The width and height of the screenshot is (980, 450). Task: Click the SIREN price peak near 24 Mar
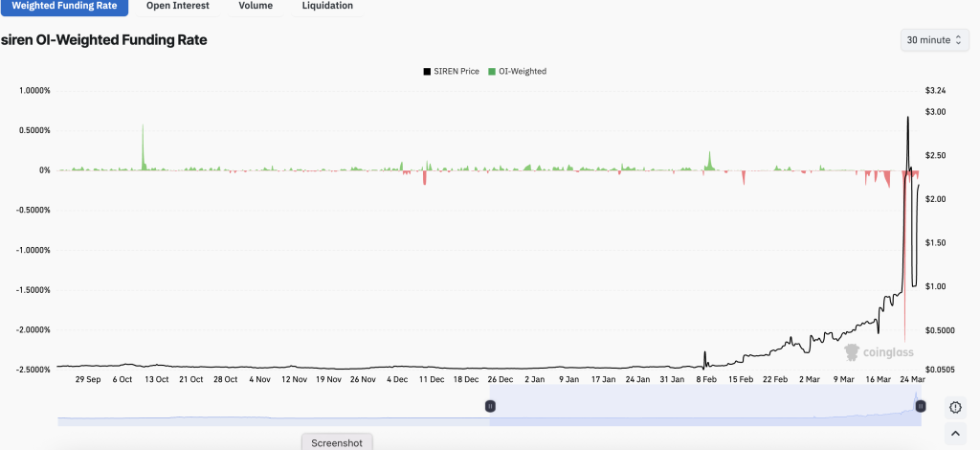907,118
